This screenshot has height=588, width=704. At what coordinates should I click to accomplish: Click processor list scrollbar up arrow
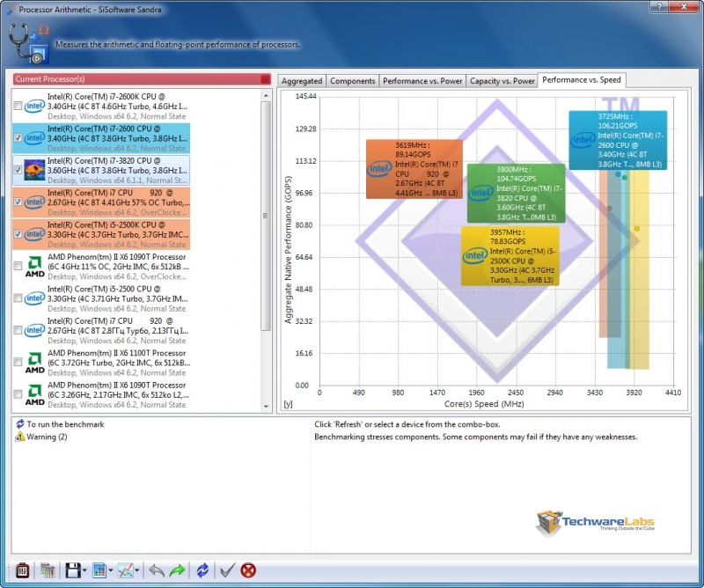pos(266,95)
